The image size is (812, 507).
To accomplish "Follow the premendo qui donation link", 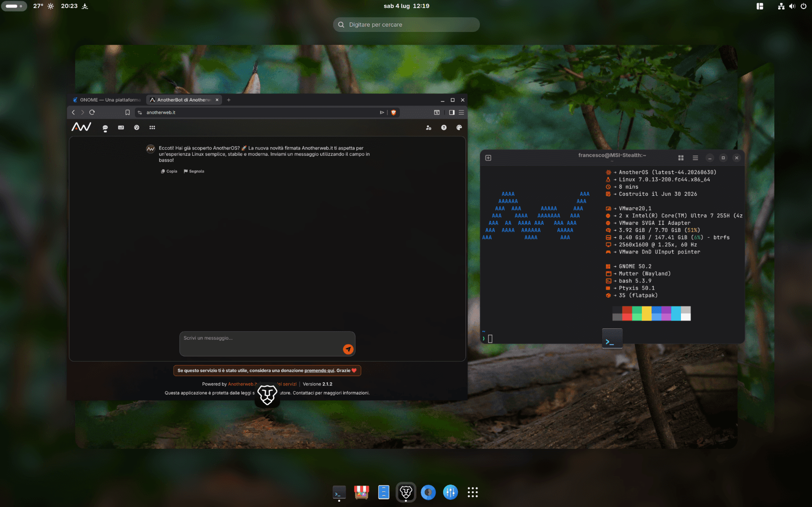I will pos(319,370).
